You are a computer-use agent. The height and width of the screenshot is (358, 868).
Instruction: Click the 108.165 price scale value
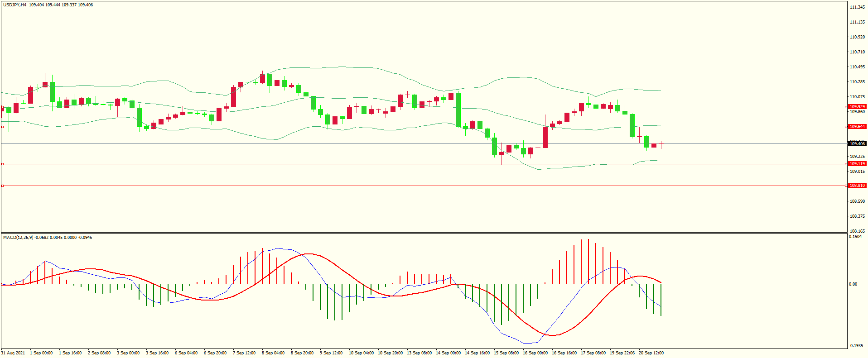[x=858, y=231]
